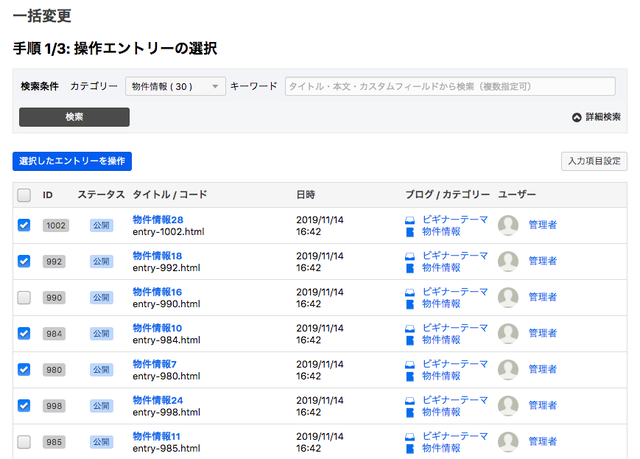Image resolution: width=640 pixels, height=459 pixels.
Task: Click the blog icon in 物件情報28 row
Action: tap(410, 219)
